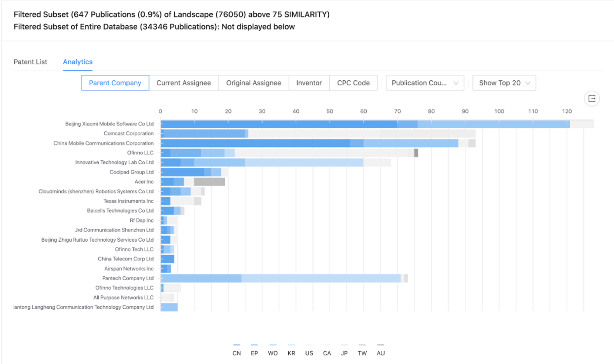Click the Ofinno LLC axis label
614x364 pixels.
click(140, 153)
